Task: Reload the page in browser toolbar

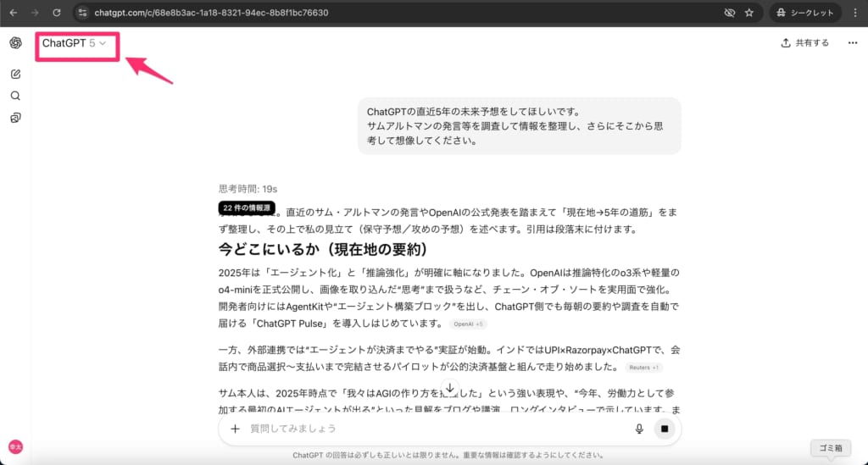Action: [x=57, y=14]
